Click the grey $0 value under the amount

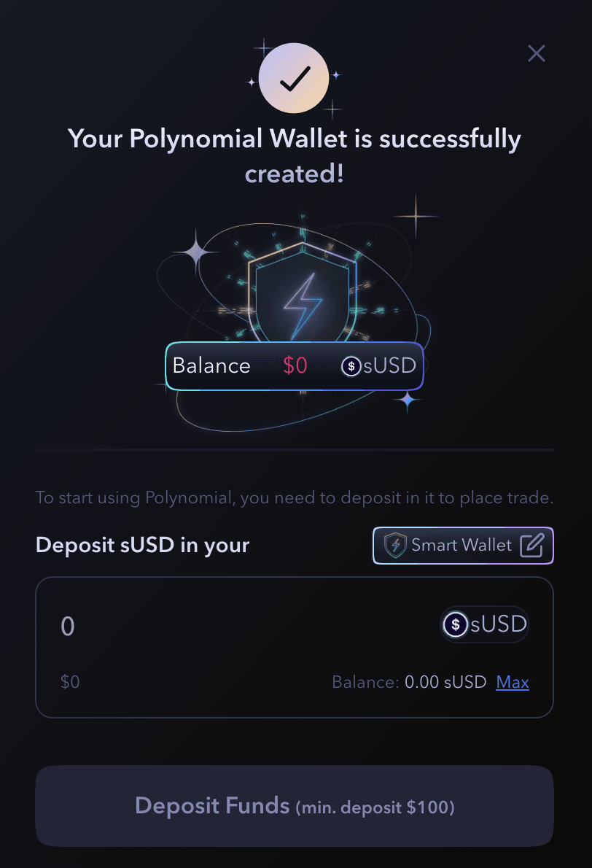pyautogui.click(x=70, y=682)
